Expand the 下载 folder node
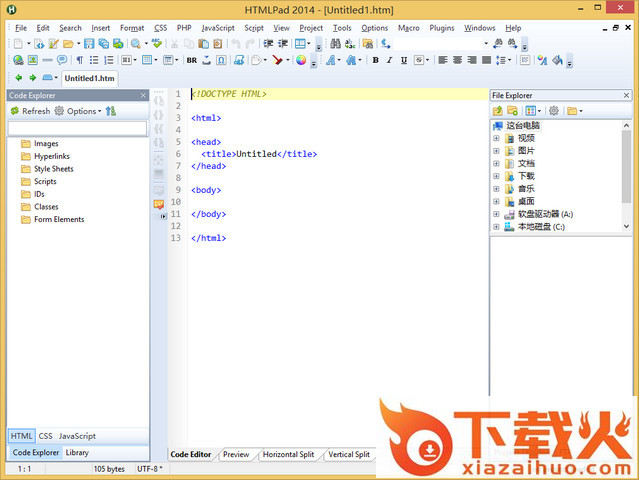 point(496,176)
